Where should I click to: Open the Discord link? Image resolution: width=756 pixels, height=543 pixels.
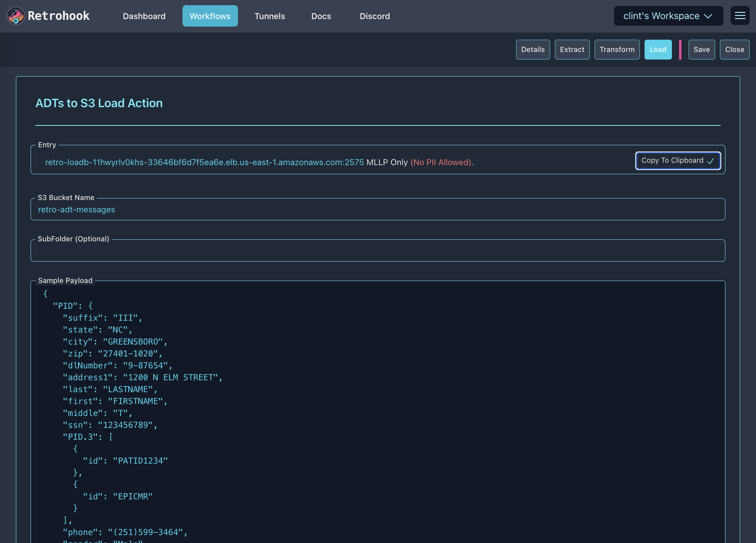(375, 16)
